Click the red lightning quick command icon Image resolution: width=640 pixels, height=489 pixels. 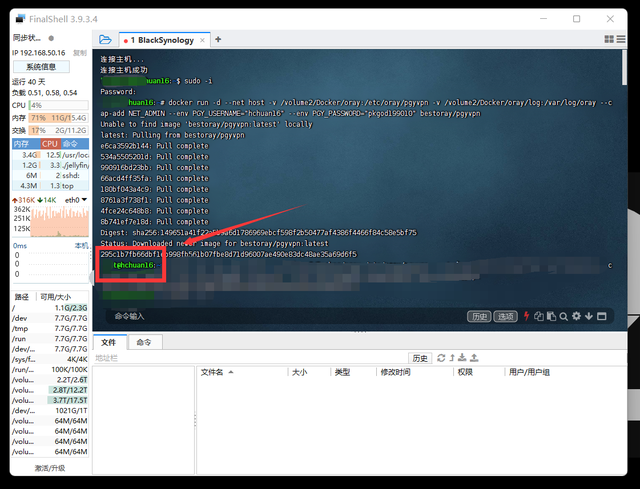[x=527, y=316]
